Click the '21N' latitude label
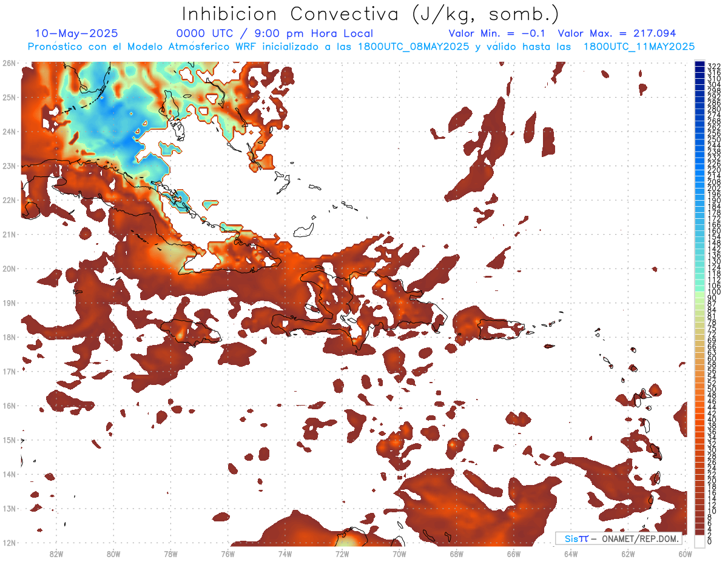This screenshot has height=562, width=728. tap(8, 234)
